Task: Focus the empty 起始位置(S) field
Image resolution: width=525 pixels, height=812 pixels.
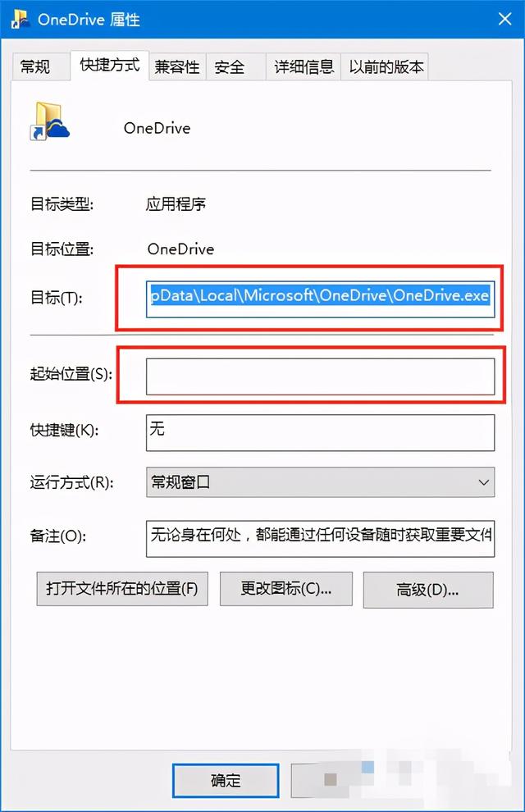Action: coord(320,376)
